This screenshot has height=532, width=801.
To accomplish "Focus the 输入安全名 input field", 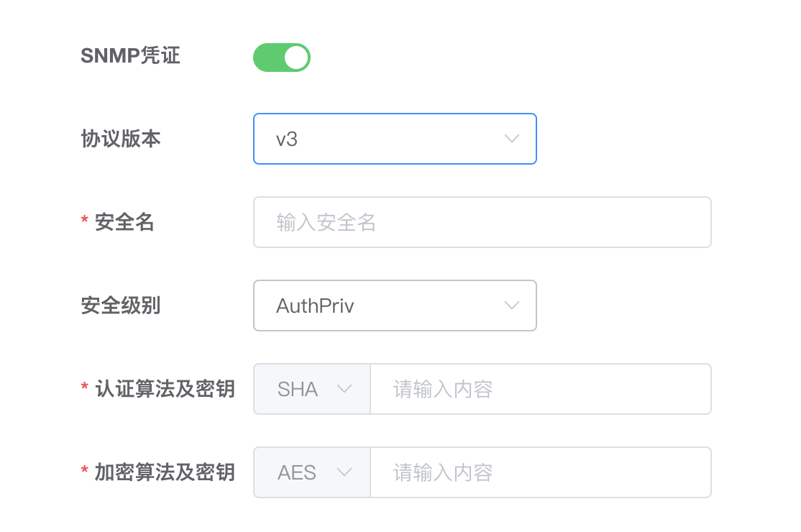I will [x=482, y=222].
